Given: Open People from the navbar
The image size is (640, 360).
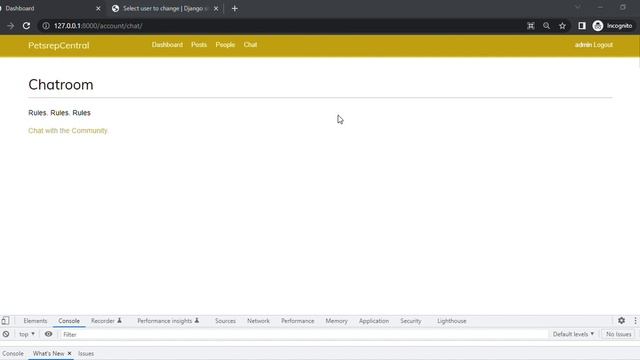Looking at the screenshot, I should pyautogui.click(x=225, y=45).
